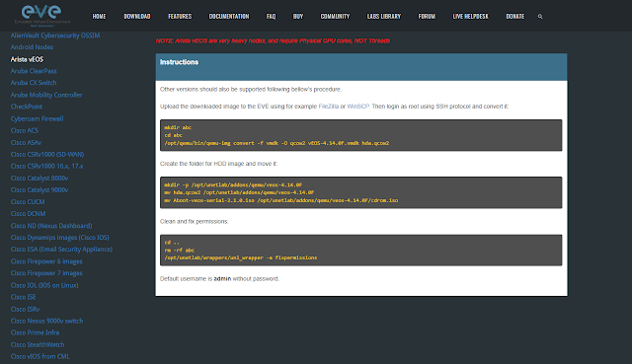Open Cisco Catalyst 9000v page
This screenshot has height=364, width=632.
[x=39, y=189]
